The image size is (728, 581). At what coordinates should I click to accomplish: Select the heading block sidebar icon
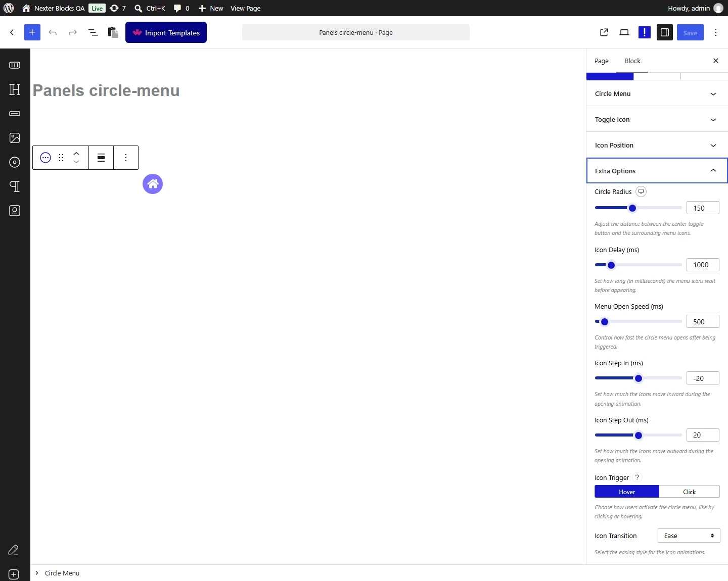click(x=15, y=89)
